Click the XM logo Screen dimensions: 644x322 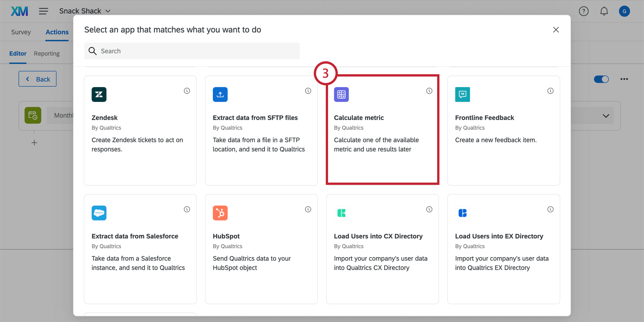click(19, 11)
